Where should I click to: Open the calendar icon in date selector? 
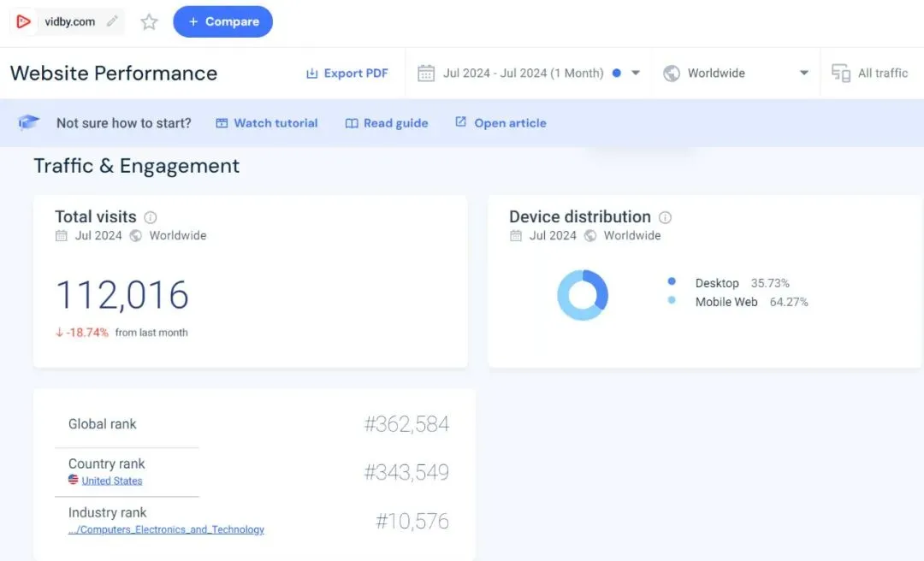coord(426,73)
